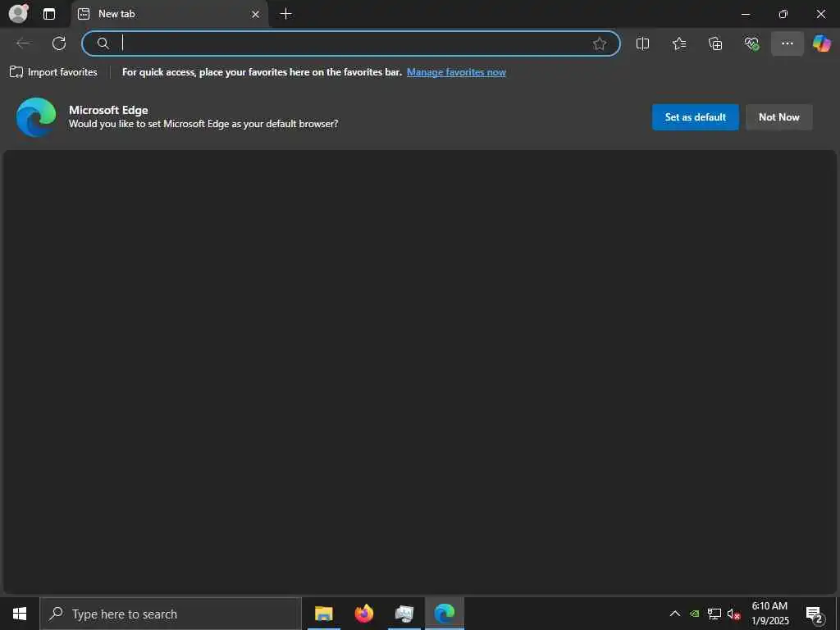Open the Settings and more ellipsis menu
840x630 pixels.
pos(787,43)
